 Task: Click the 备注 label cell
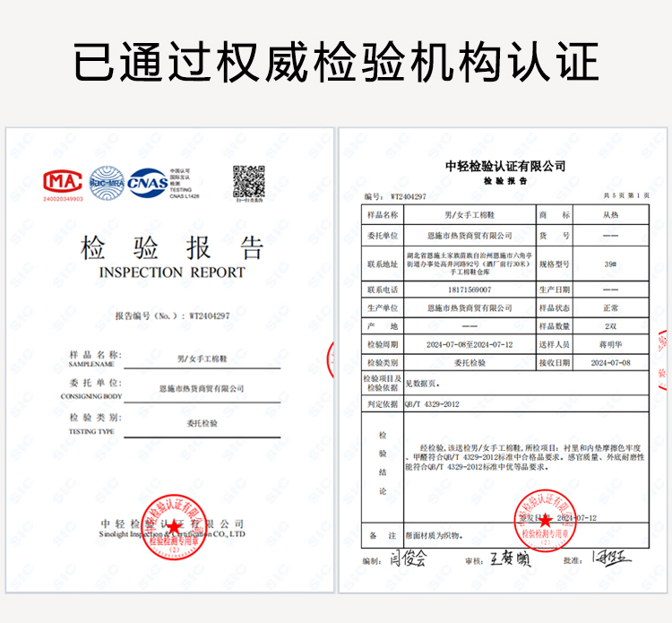pos(383,535)
